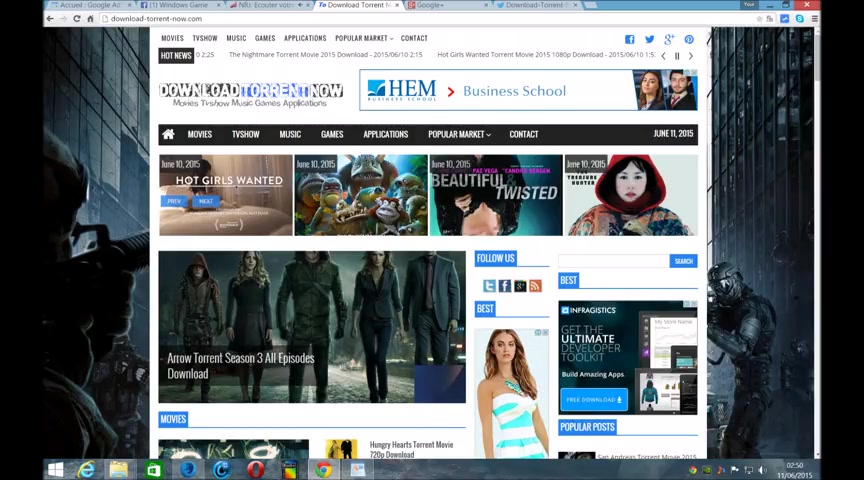Open the Chrome menu hamburger icon
The width and height of the screenshot is (864, 480).
814,19
